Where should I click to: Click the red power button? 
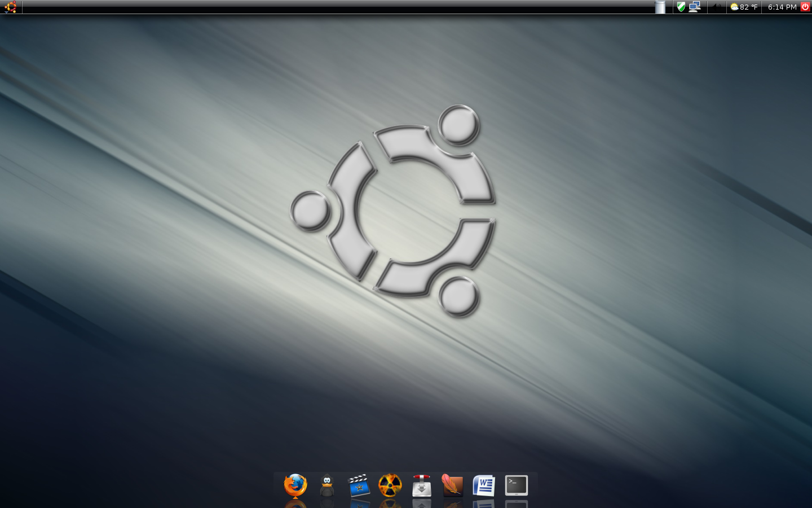pyautogui.click(x=805, y=7)
